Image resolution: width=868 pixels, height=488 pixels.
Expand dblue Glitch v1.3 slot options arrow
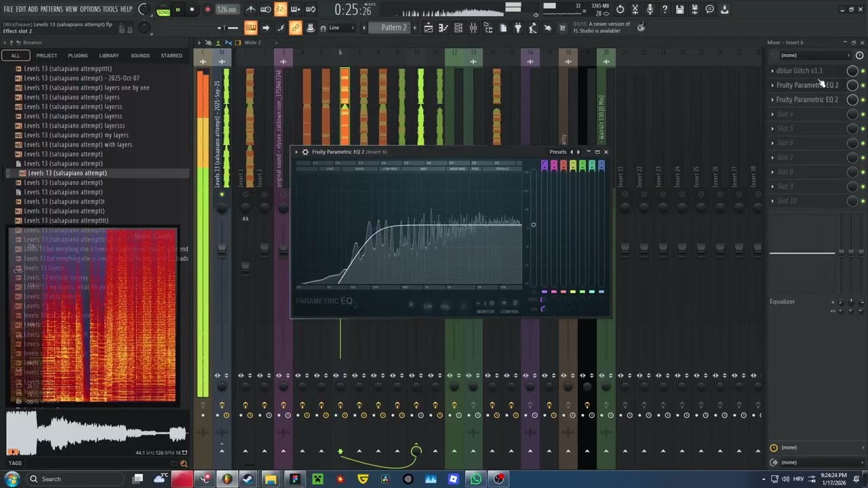pos(772,70)
